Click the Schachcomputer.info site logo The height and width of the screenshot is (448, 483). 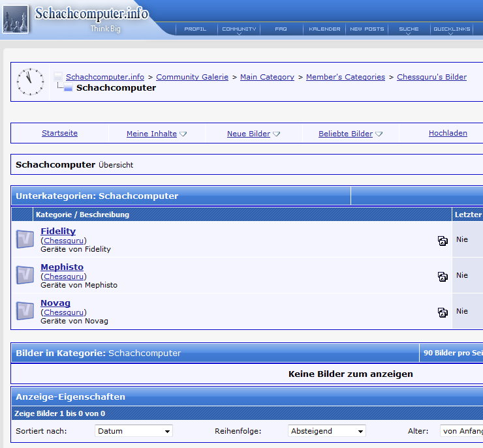pyautogui.click(x=91, y=14)
